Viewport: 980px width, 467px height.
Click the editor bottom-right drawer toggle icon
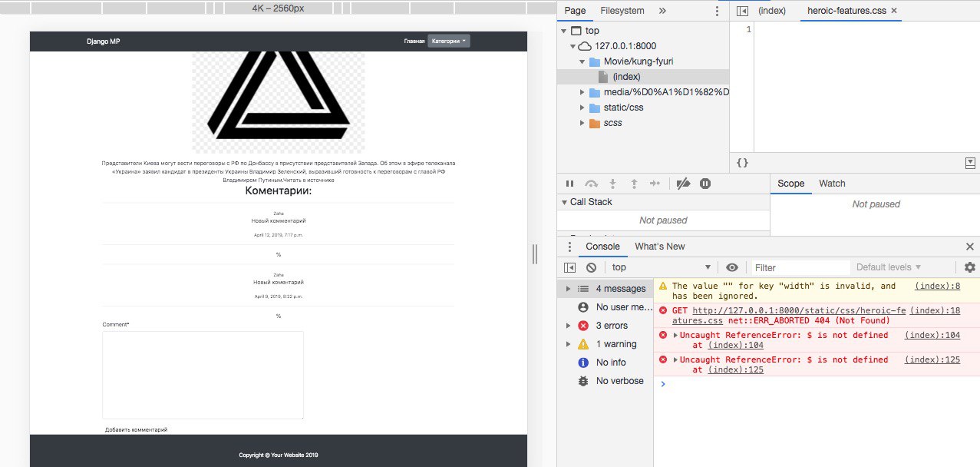970,163
